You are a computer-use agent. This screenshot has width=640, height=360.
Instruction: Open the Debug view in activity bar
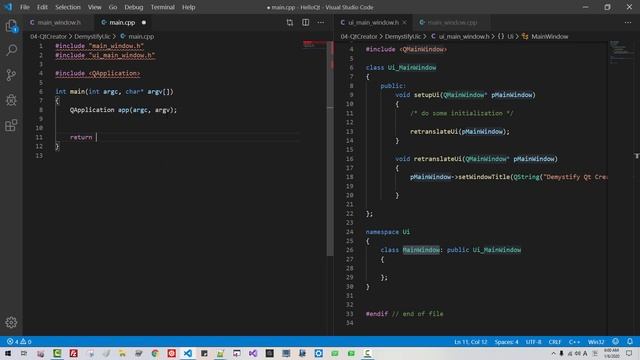(x=11, y=100)
